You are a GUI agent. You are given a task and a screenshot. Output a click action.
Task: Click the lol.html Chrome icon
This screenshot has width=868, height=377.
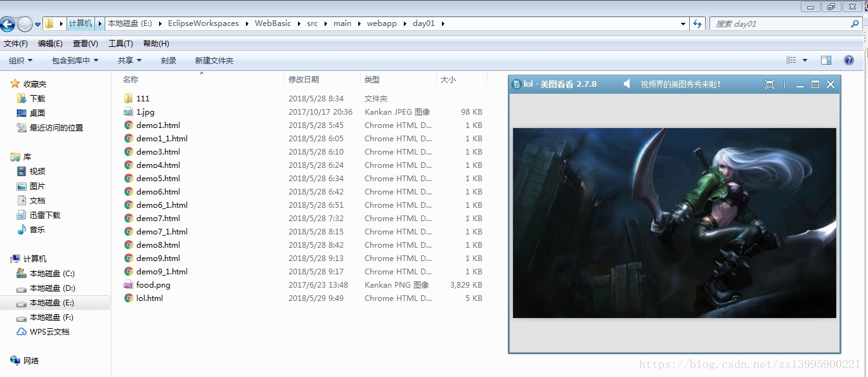click(x=128, y=298)
